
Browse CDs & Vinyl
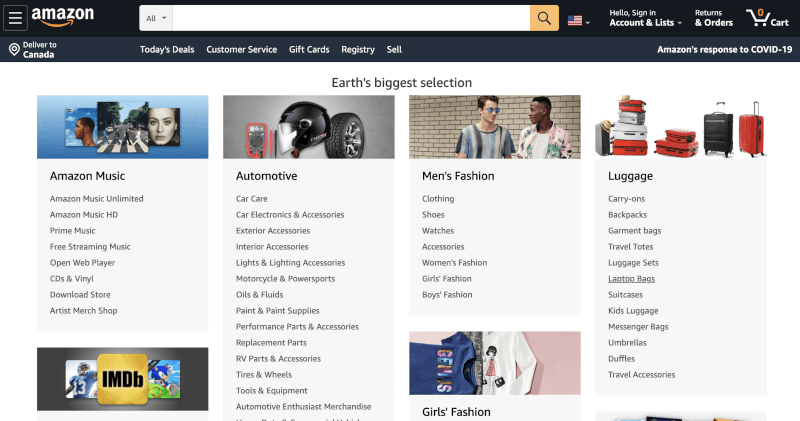click(x=71, y=279)
